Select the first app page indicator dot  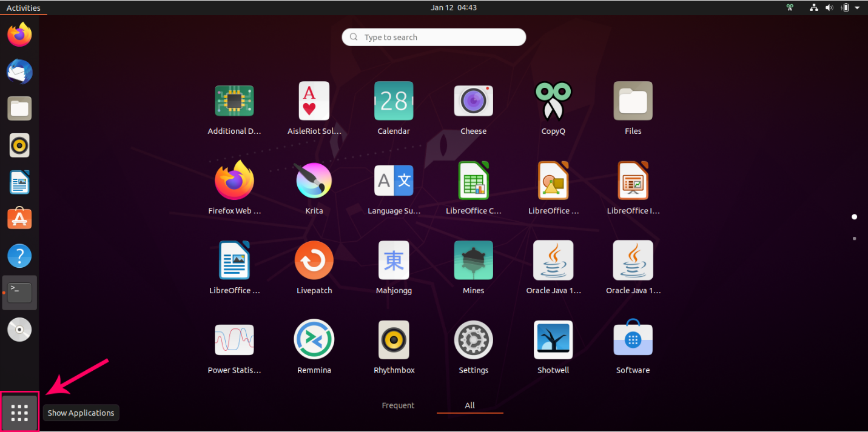coord(855,216)
